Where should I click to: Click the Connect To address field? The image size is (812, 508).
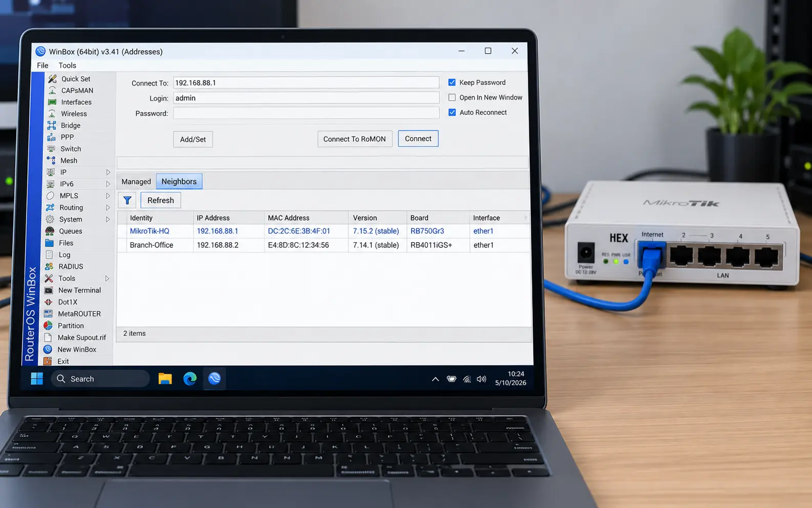tap(306, 83)
